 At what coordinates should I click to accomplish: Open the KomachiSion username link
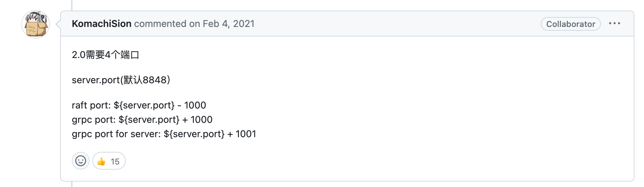(x=102, y=24)
